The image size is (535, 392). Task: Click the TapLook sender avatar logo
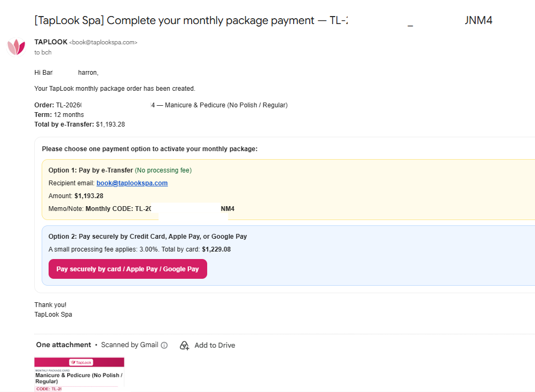[17, 47]
